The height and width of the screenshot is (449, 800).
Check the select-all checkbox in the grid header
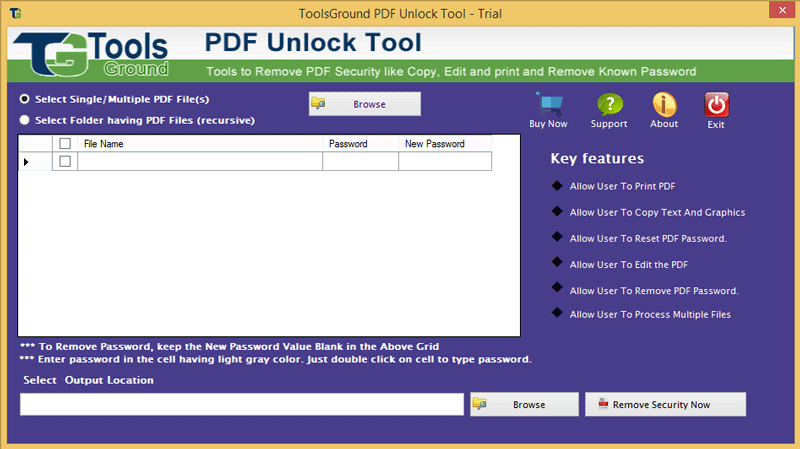65,144
